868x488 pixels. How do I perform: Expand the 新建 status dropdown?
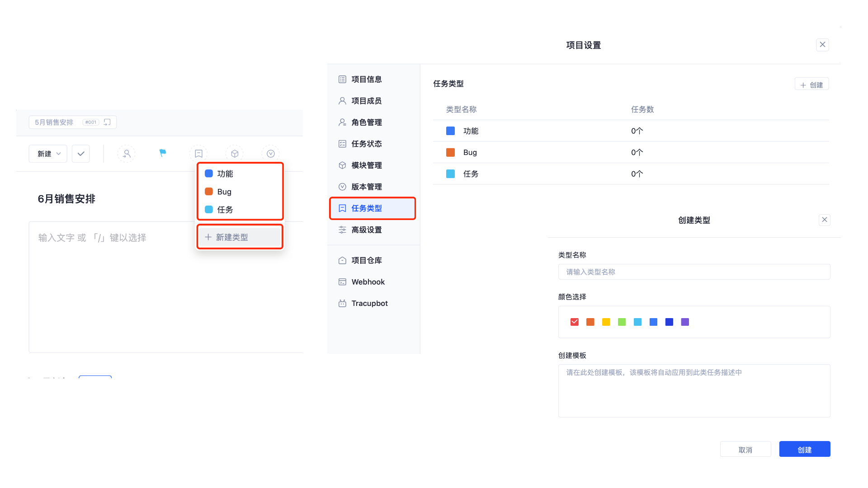click(x=48, y=154)
